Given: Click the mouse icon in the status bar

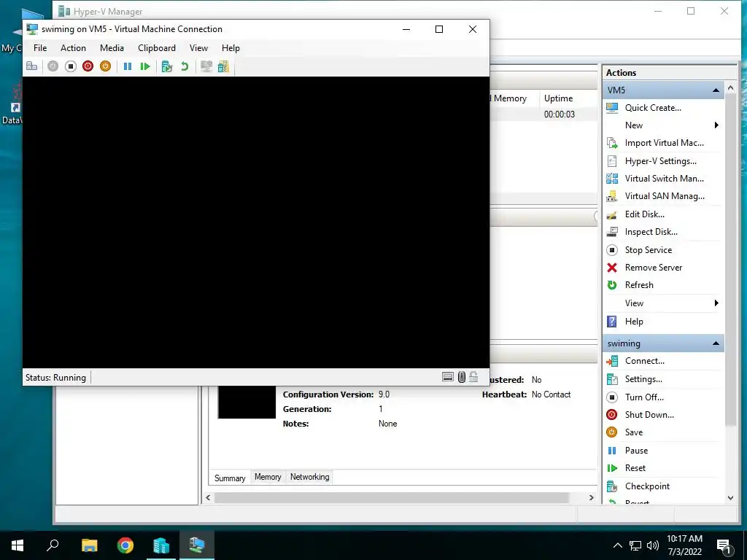Looking at the screenshot, I should pos(462,377).
